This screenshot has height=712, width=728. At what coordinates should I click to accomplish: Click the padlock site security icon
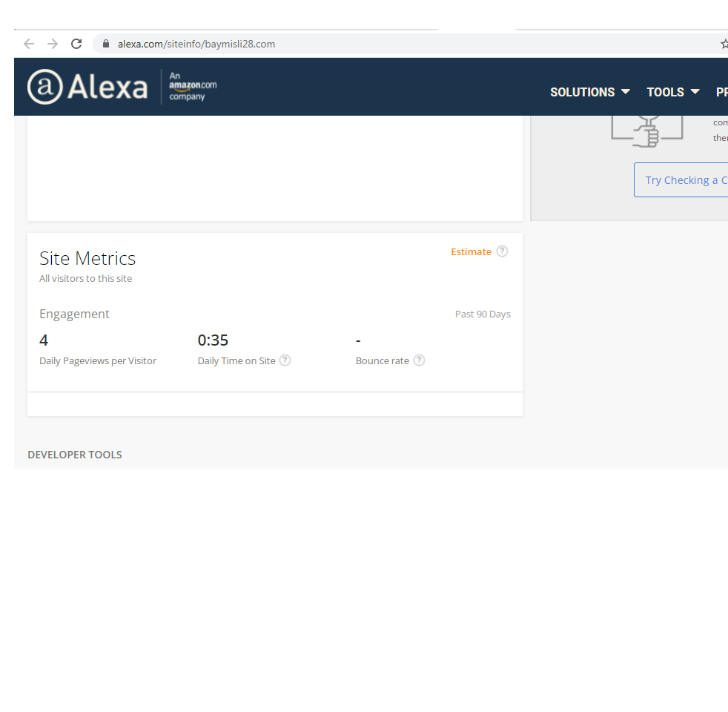click(106, 44)
